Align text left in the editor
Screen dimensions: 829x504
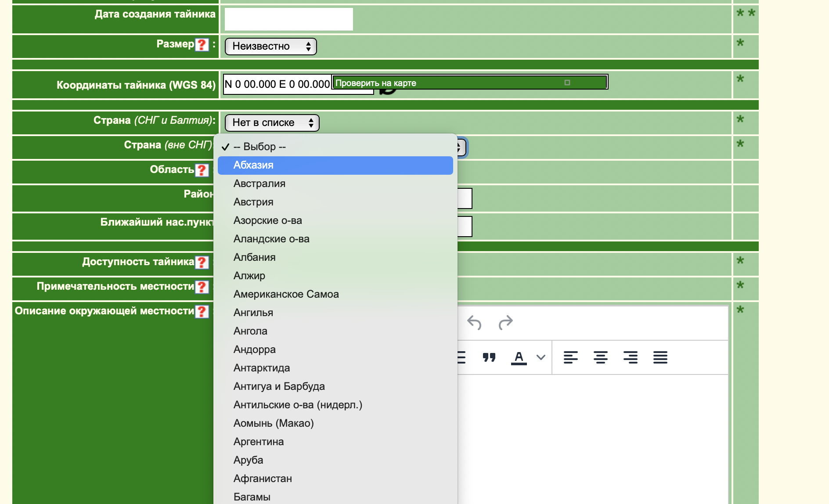click(x=570, y=357)
